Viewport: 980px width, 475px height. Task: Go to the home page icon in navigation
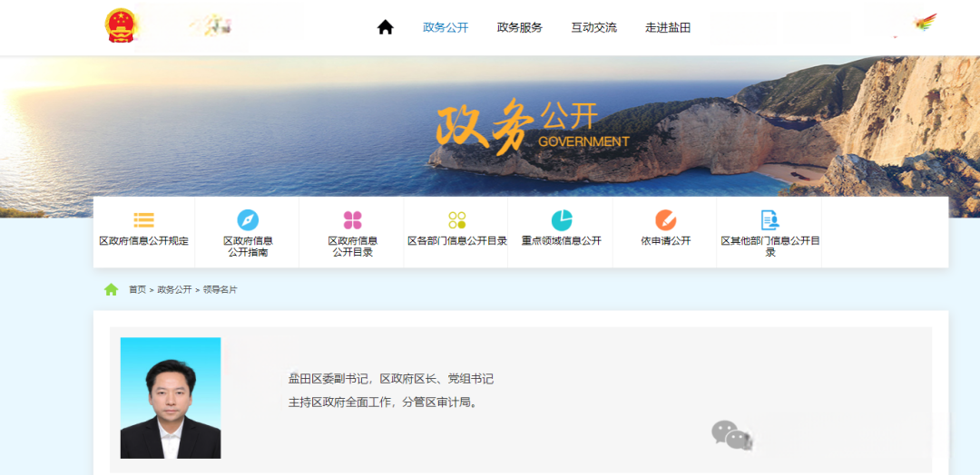pos(385,27)
